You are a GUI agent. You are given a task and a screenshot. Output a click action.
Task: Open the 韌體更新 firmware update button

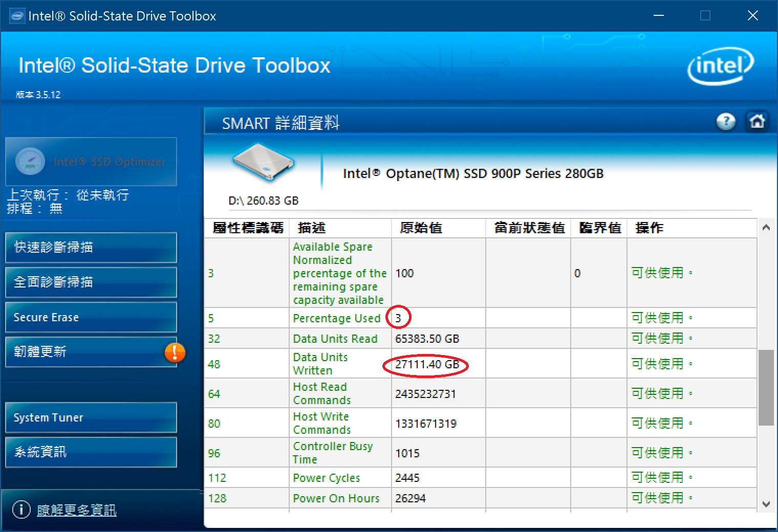[91, 352]
